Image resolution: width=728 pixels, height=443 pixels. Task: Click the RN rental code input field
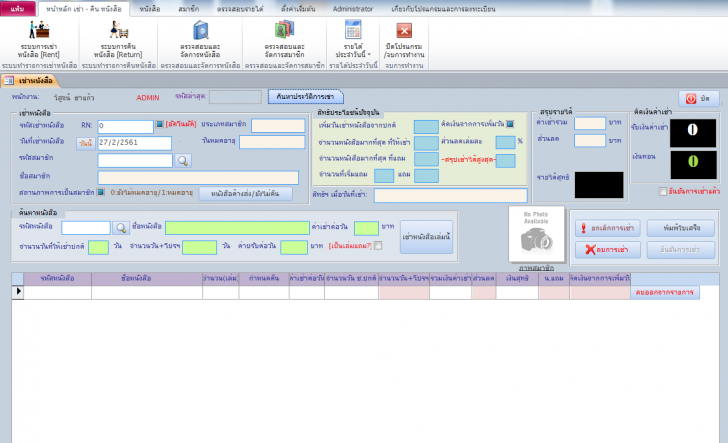click(x=125, y=126)
